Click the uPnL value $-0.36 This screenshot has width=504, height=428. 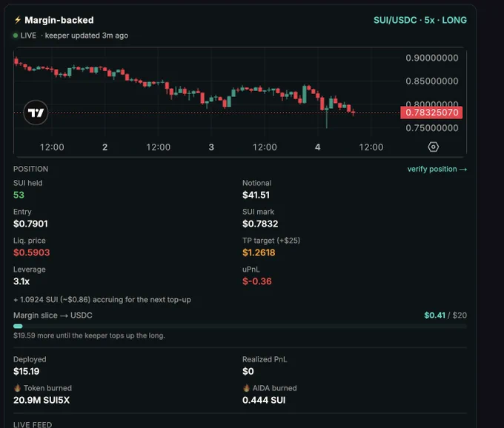257,281
